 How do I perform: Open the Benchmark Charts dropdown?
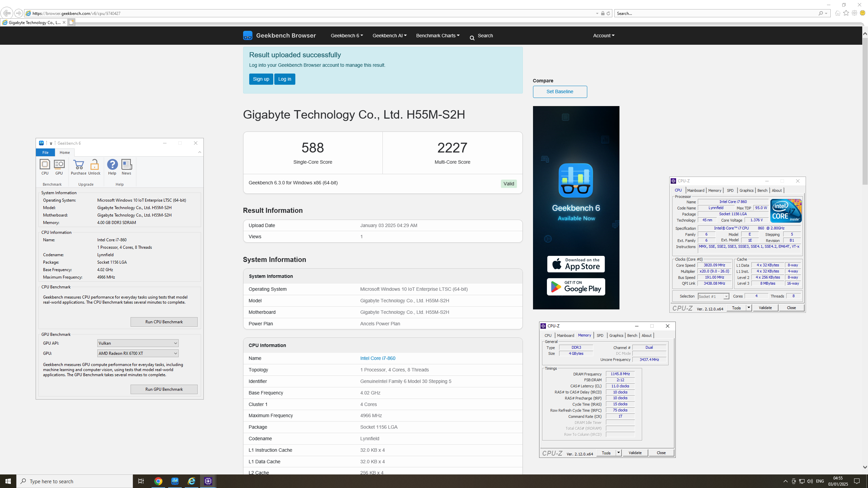pyautogui.click(x=438, y=36)
